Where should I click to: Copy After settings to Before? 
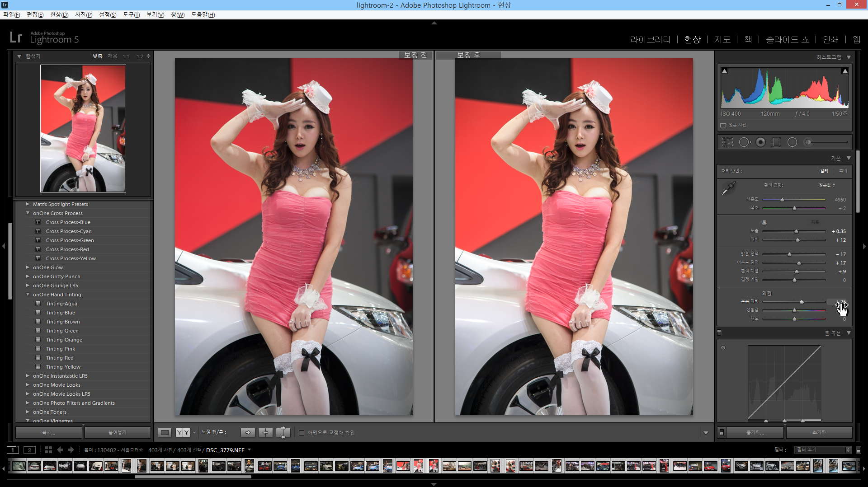tap(265, 432)
